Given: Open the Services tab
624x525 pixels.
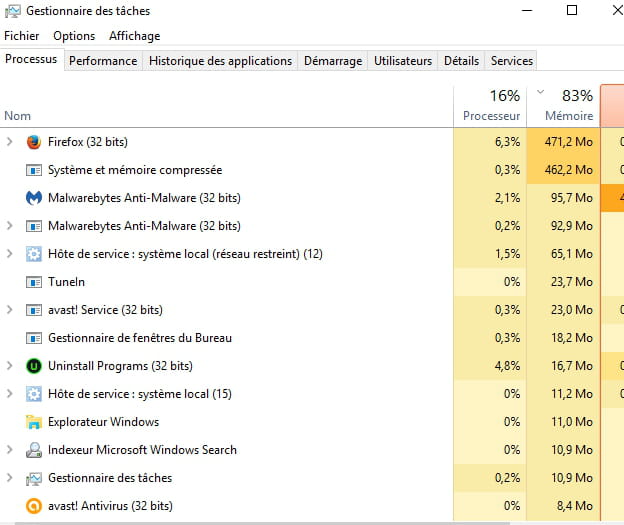Looking at the screenshot, I should point(511,61).
